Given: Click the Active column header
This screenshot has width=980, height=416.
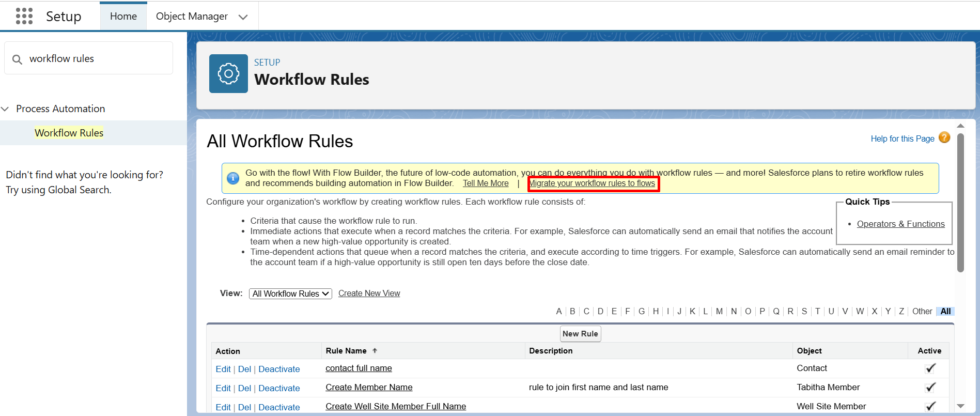Looking at the screenshot, I should pos(929,351).
